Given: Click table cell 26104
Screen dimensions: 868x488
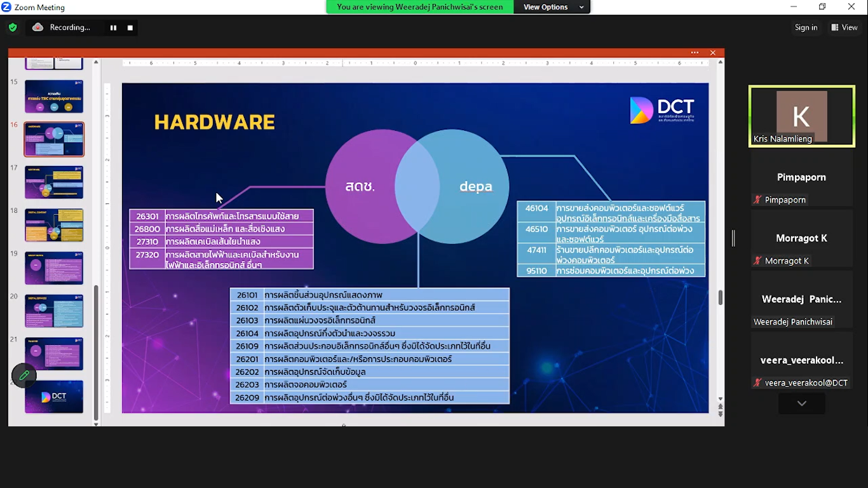Looking at the screenshot, I should click(x=247, y=333).
